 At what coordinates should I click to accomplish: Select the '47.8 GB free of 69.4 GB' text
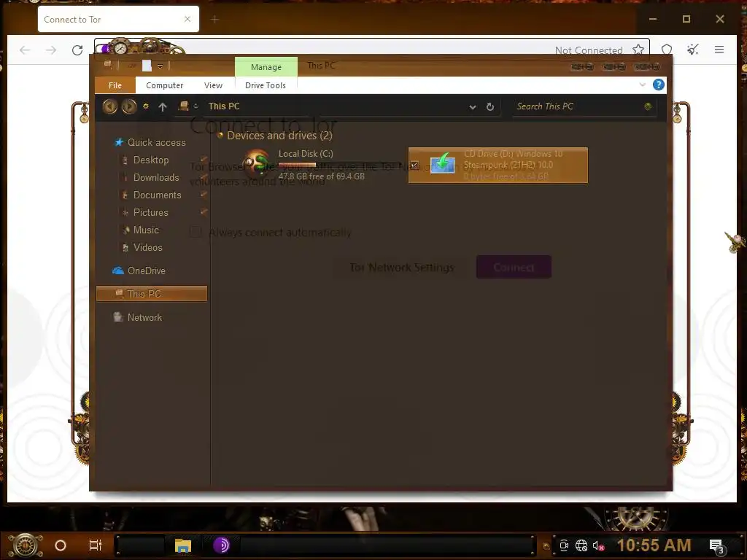[x=322, y=176]
